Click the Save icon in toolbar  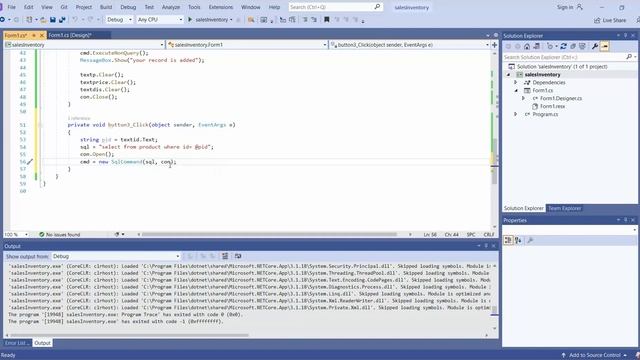coord(53,20)
